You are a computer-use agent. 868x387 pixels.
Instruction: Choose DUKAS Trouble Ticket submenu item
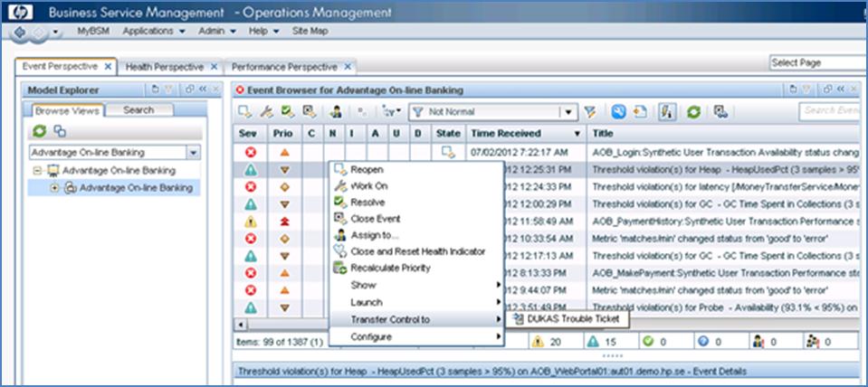coord(568,318)
